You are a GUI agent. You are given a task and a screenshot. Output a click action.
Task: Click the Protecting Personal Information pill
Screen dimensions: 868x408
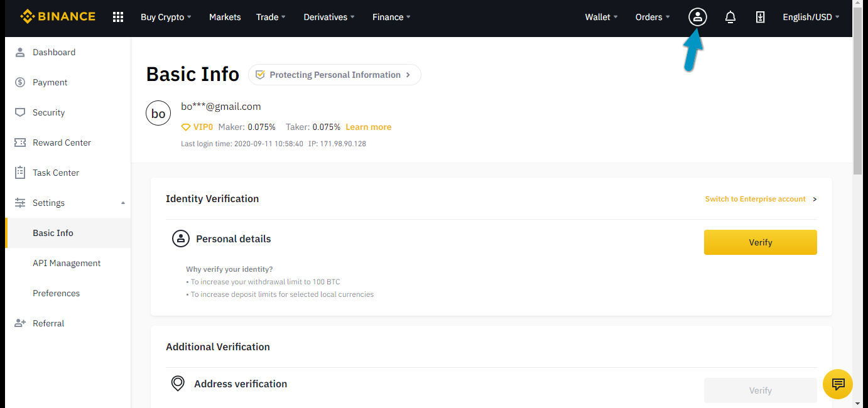pos(335,75)
